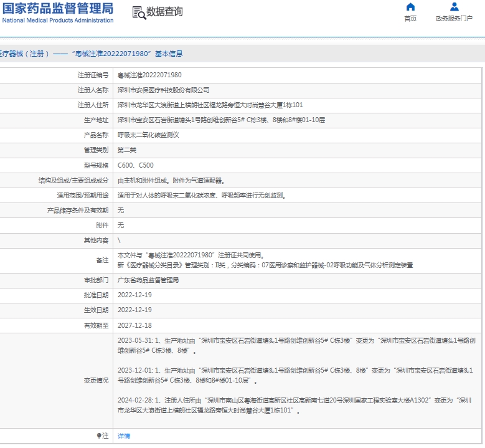Click the 政务服务门户 label

tap(454, 19)
